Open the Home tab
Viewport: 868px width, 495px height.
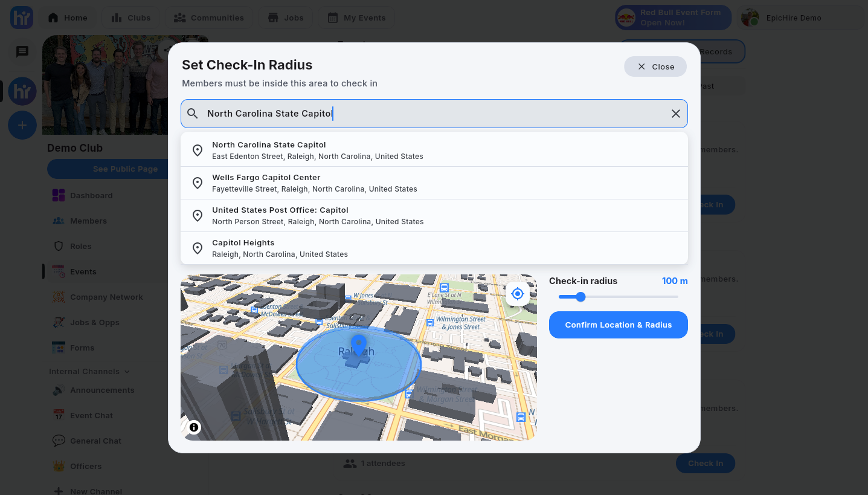tap(68, 18)
